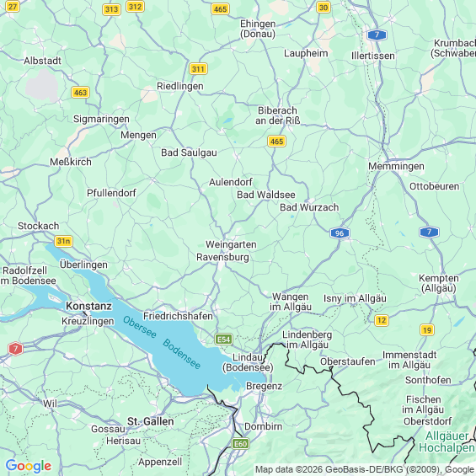Click the yellow 463 road shield

click(80, 93)
